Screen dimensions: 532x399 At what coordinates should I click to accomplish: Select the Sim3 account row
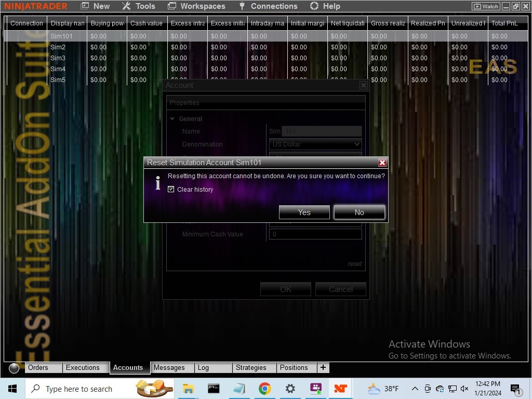click(x=266, y=58)
